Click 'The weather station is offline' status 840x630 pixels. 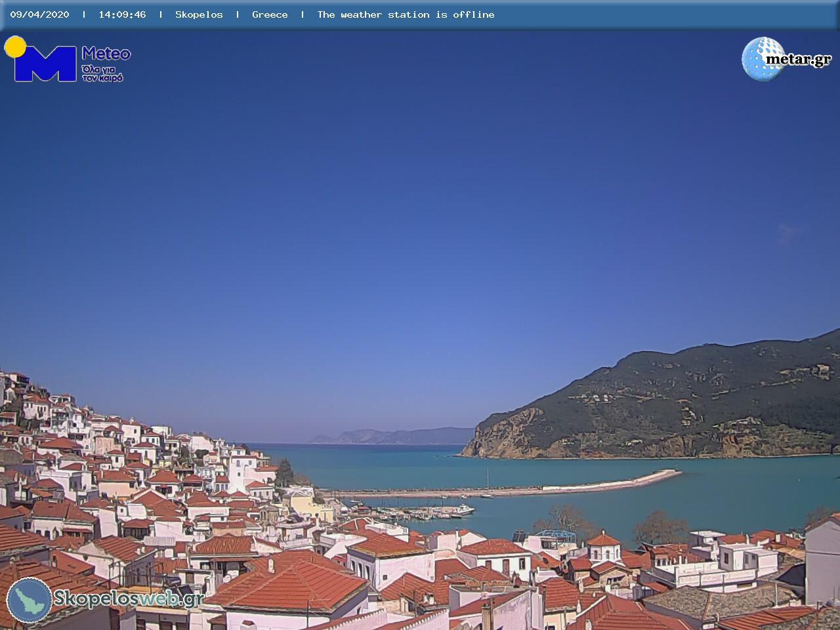[x=406, y=14]
